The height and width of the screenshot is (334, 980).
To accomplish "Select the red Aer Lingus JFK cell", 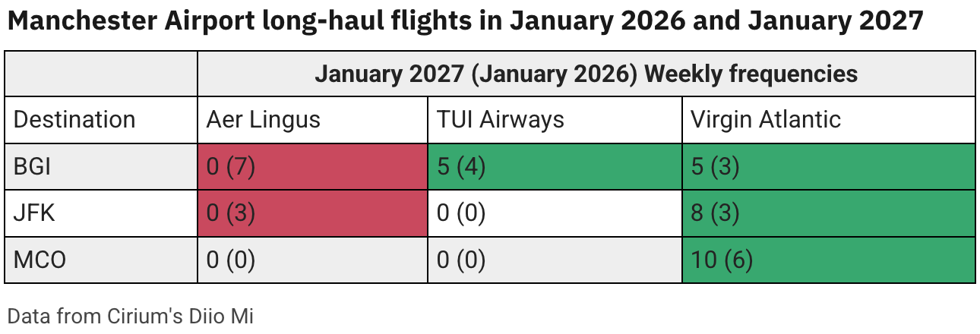I will (311, 213).
